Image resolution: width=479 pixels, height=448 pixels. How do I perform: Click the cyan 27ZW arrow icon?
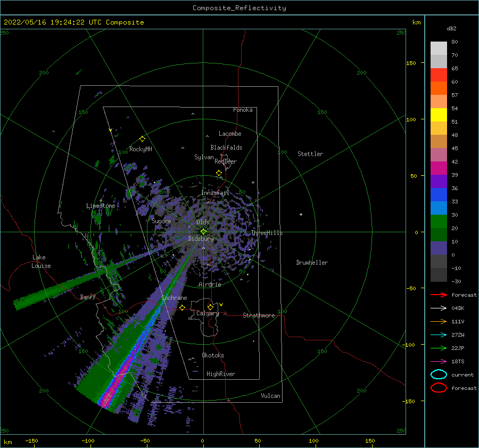439,335
